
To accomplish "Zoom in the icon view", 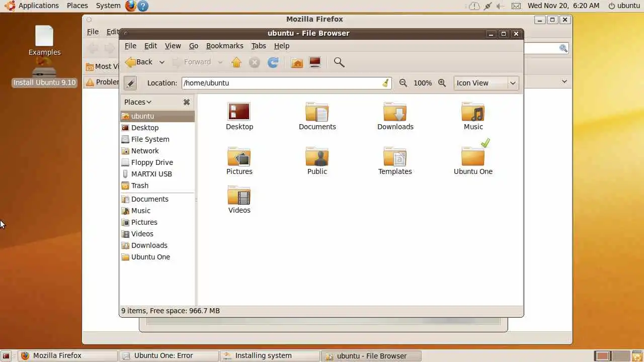I will pyautogui.click(x=442, y=83).
